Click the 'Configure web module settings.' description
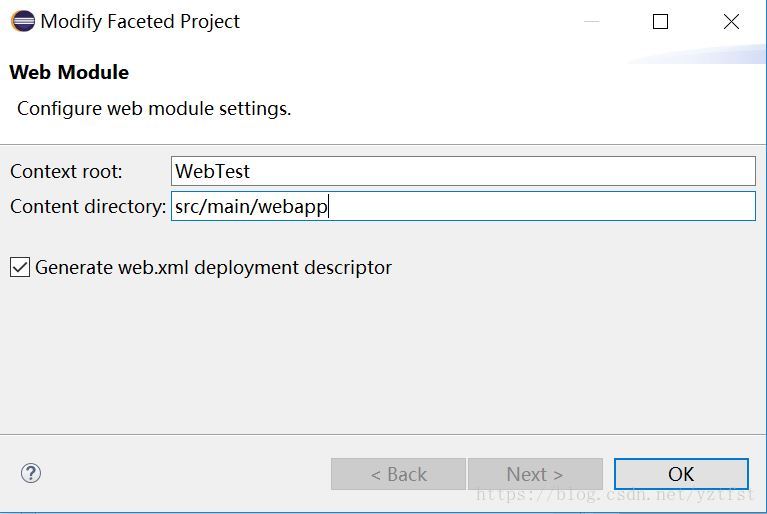The height and width of the screenshot is (514, 767). point(154,109)
